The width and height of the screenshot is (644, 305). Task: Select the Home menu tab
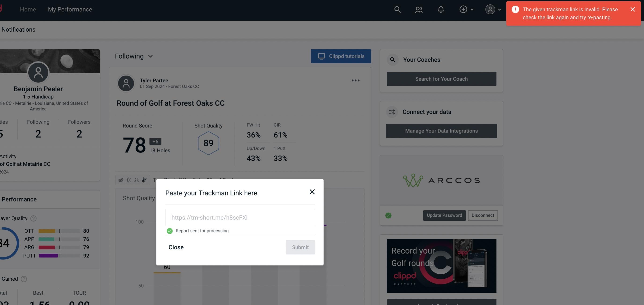tap(28, 9)
